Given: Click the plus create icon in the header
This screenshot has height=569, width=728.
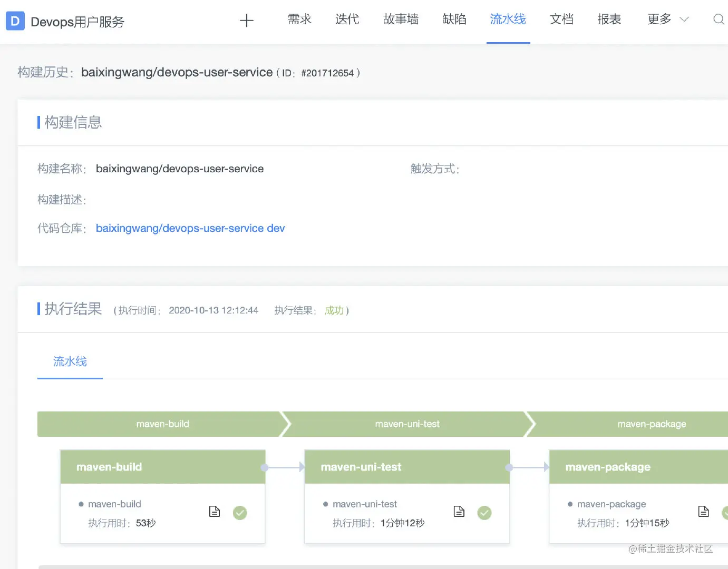Looking at the screenshot, I should [x=246, y=21].
